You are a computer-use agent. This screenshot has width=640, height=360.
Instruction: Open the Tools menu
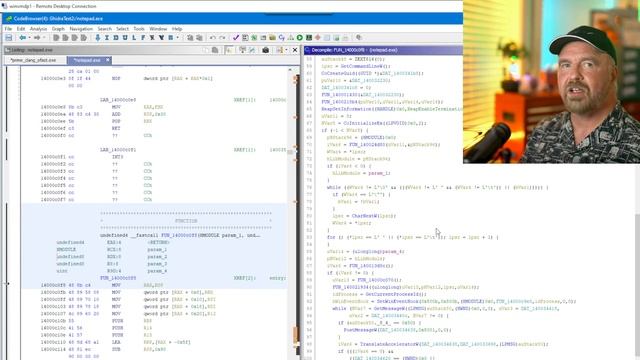(139, 29)
